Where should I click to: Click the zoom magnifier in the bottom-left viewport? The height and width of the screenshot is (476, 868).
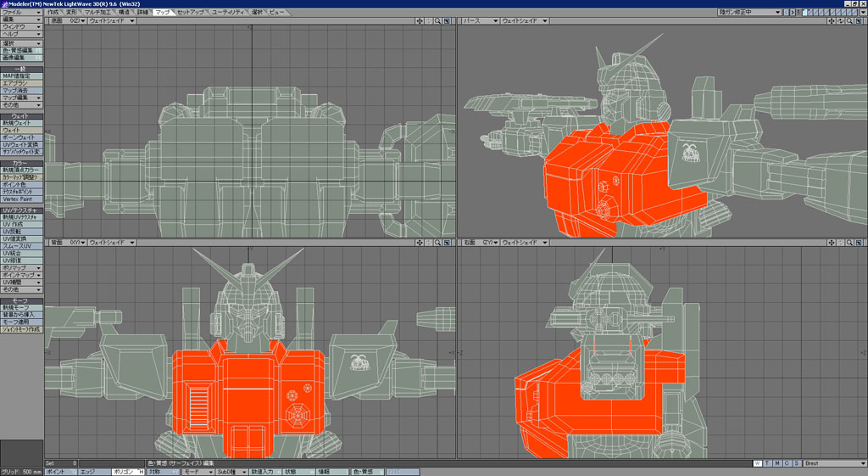point(437,243)
